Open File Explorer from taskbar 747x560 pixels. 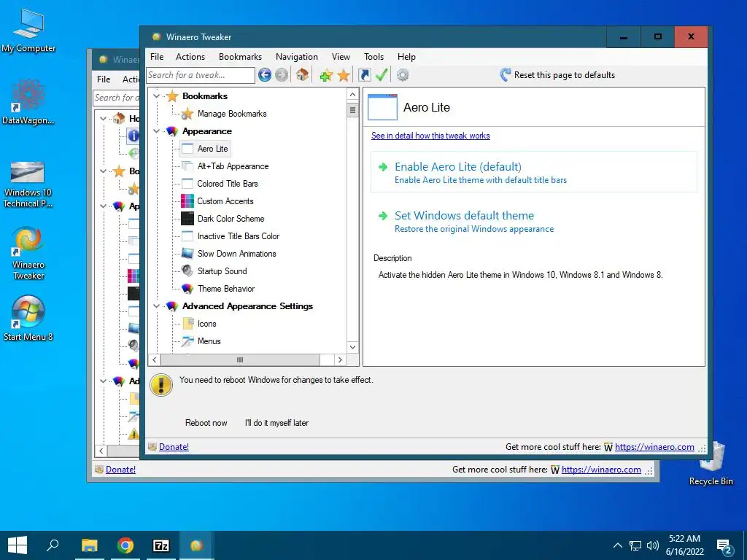(x=89, y=545)
